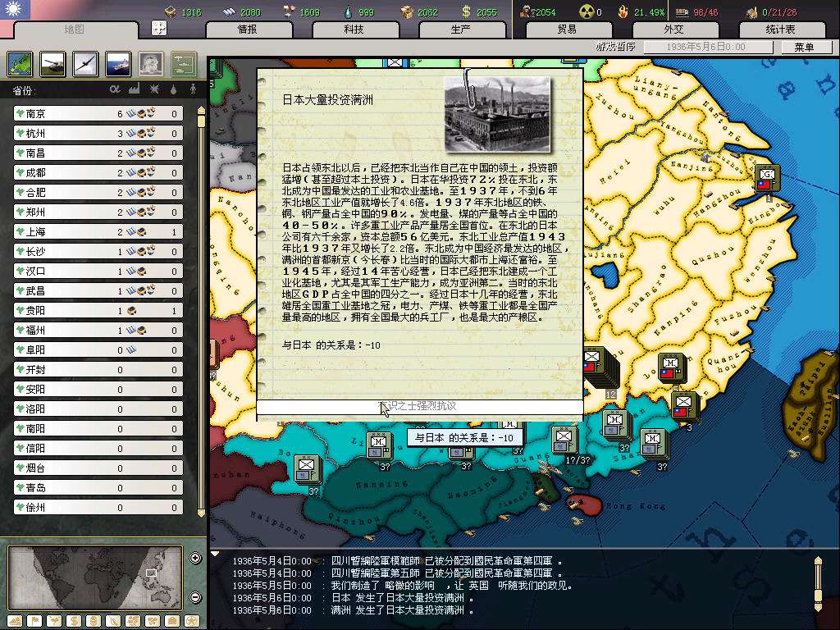Open the 生产 production tab

[460, 30]
